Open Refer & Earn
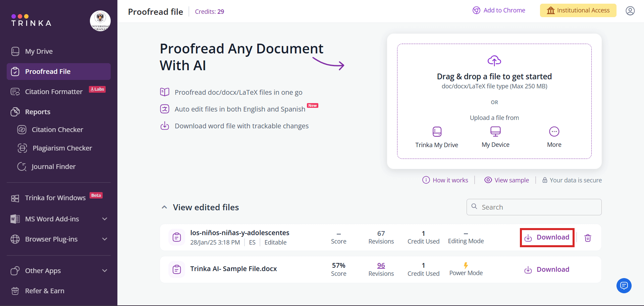The width and height of the screenshot is (644, 306). pyautogui.click(x=45, y=291)
